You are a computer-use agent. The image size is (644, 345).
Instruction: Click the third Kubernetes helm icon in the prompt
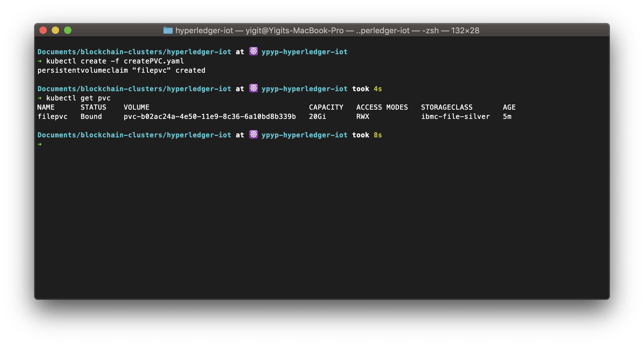[253, 135]
